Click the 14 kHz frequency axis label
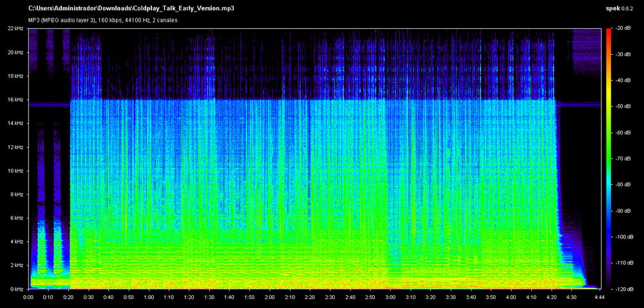This screenshot has height=308, width=644. point(15,123)
